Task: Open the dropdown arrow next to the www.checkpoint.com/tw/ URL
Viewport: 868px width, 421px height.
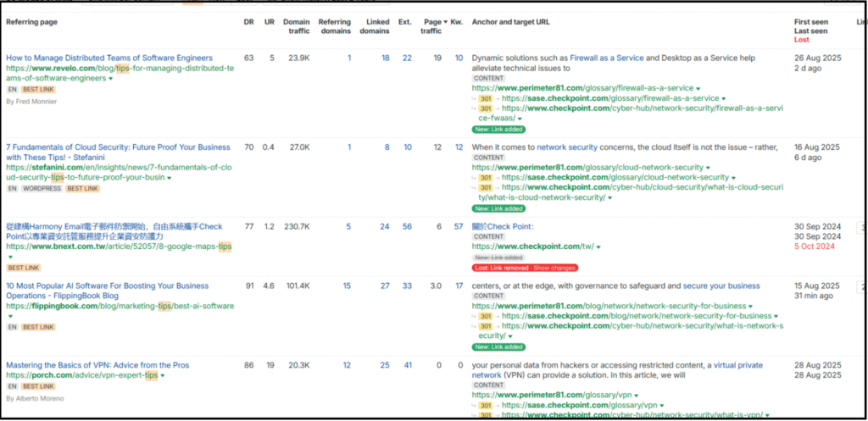Action: [x=598, y=247]
